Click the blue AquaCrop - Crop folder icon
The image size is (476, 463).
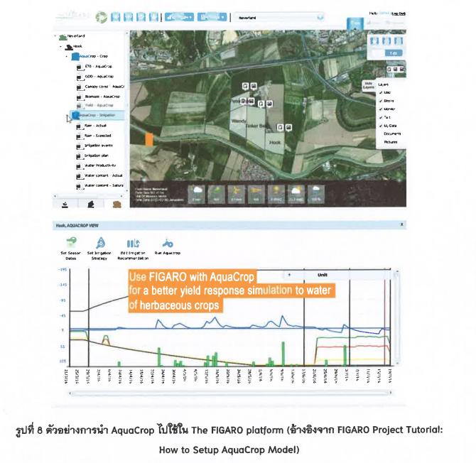pyautogui.click(x=75, y=56)
